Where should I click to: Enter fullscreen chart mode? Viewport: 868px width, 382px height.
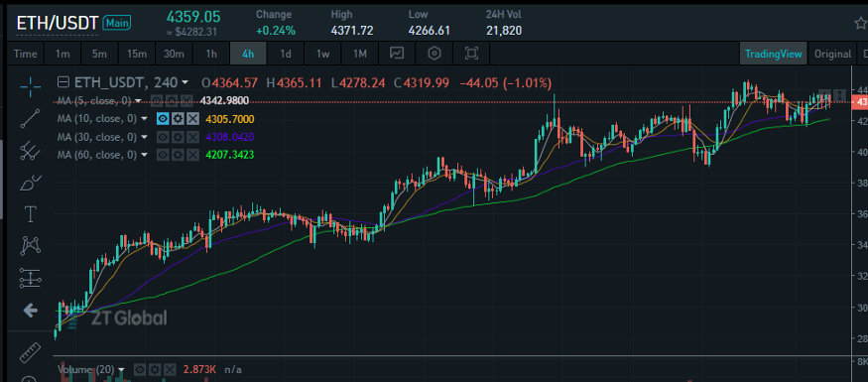(x=471, y=54)
